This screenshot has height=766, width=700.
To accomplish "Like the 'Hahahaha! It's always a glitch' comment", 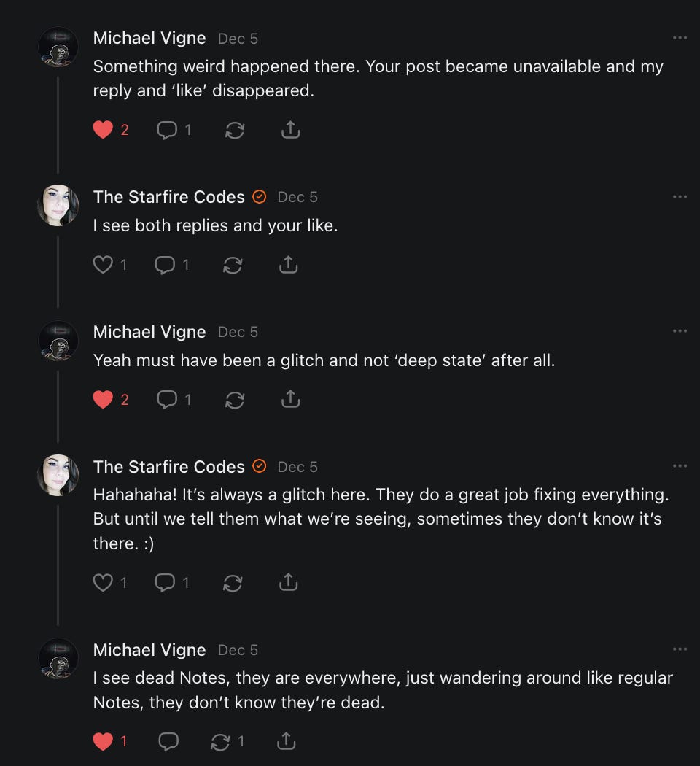I will 104,582.
